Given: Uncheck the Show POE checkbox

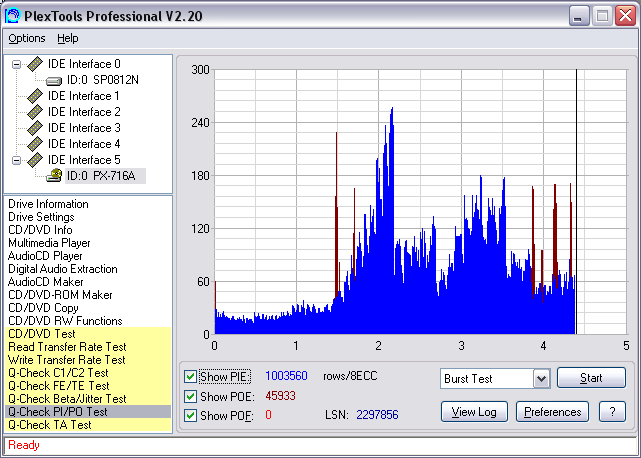Looking at the screenshot, I should point(190,396).
